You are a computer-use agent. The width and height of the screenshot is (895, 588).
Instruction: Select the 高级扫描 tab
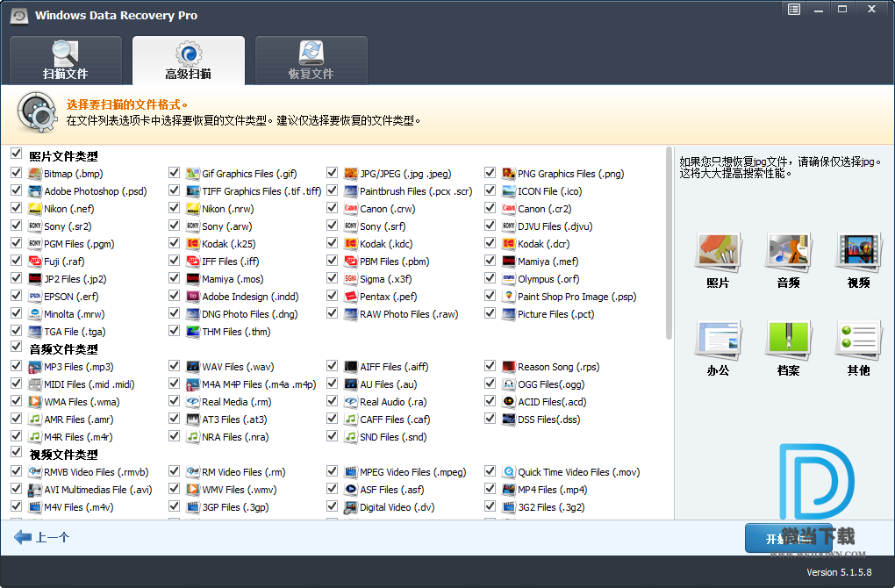tap(189, 61)
